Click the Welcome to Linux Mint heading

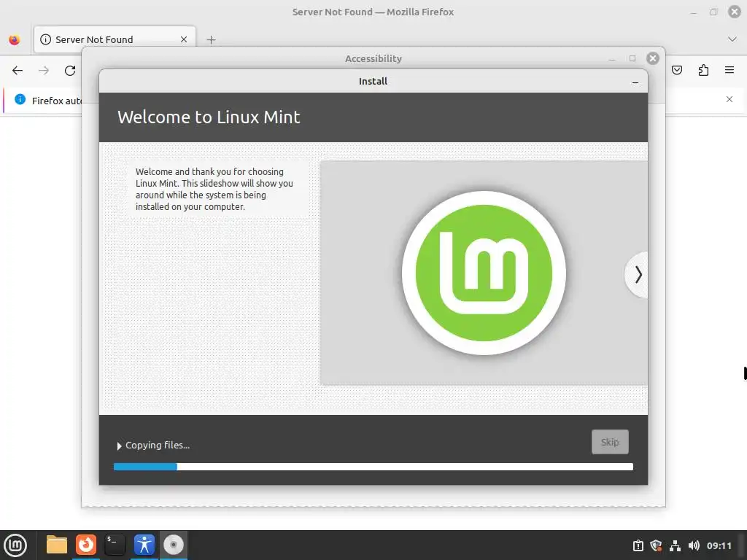(x=209, y=117)
